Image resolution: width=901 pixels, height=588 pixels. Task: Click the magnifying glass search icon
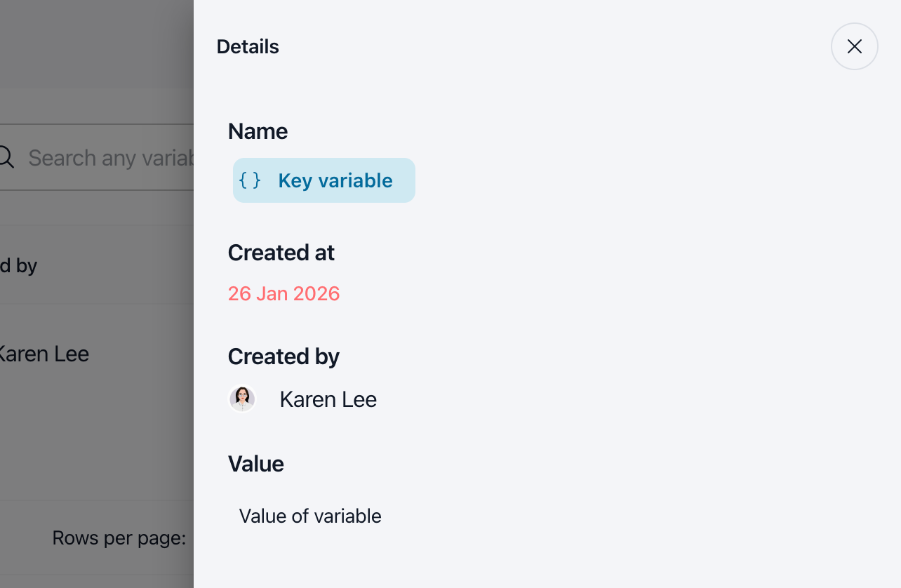click(x=6, y=157)
